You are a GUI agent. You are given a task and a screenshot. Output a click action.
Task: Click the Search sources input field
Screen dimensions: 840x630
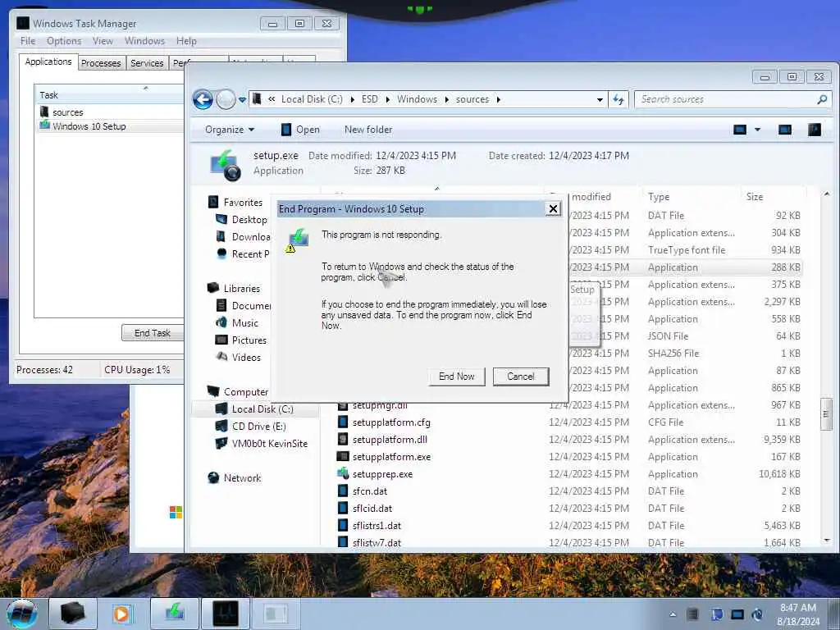tap(726, 99)
